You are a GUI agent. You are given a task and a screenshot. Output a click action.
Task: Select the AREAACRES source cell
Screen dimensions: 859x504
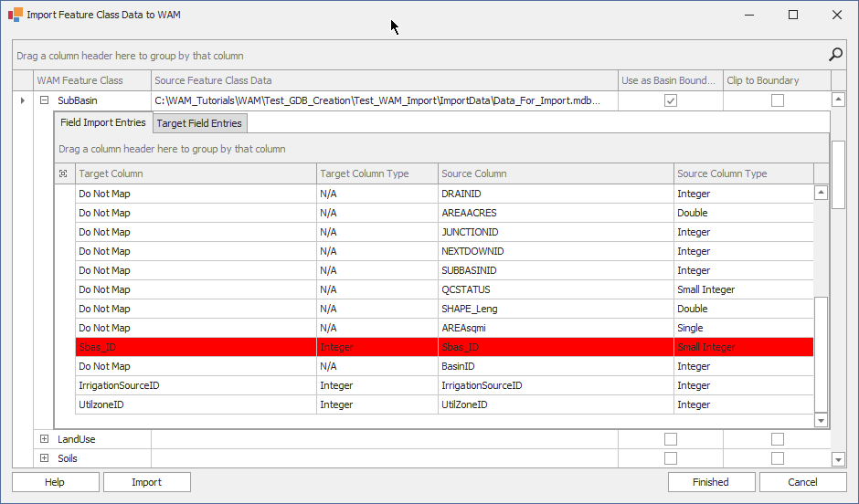556,213
